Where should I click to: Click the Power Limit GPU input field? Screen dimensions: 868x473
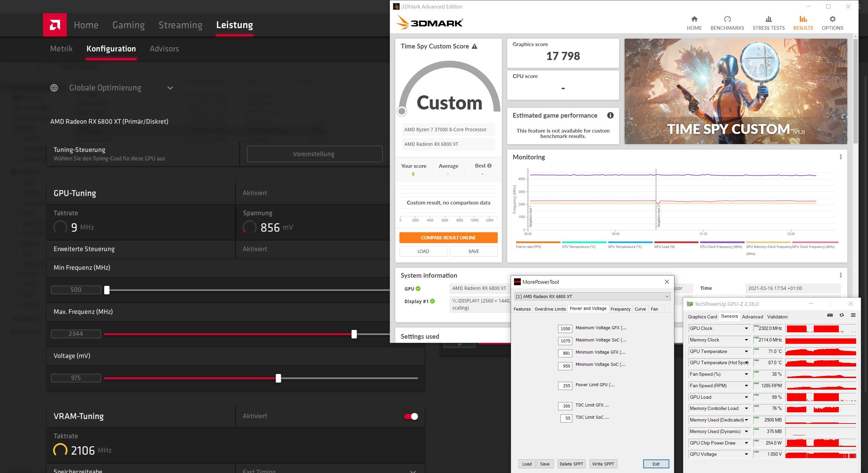pos(565,386)
